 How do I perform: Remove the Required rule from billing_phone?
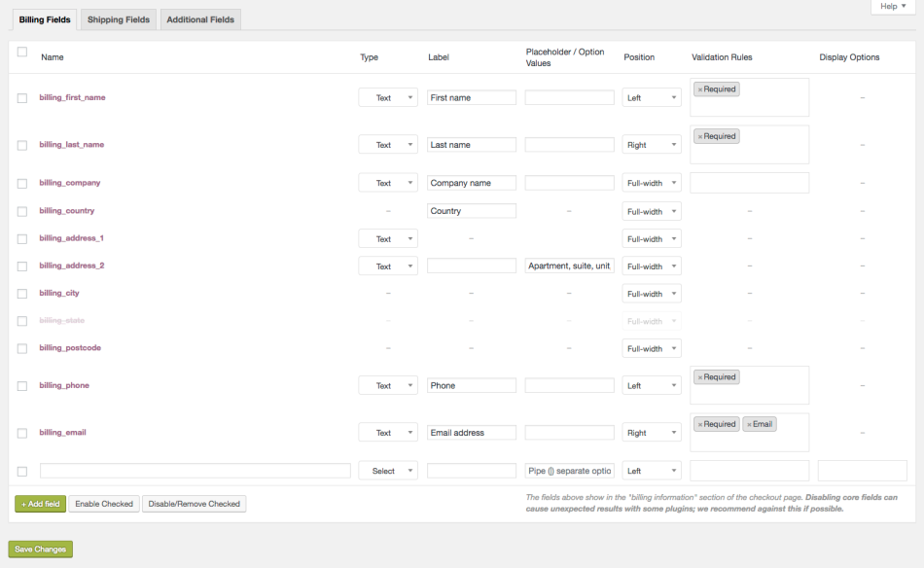click(x=700, y=376)
